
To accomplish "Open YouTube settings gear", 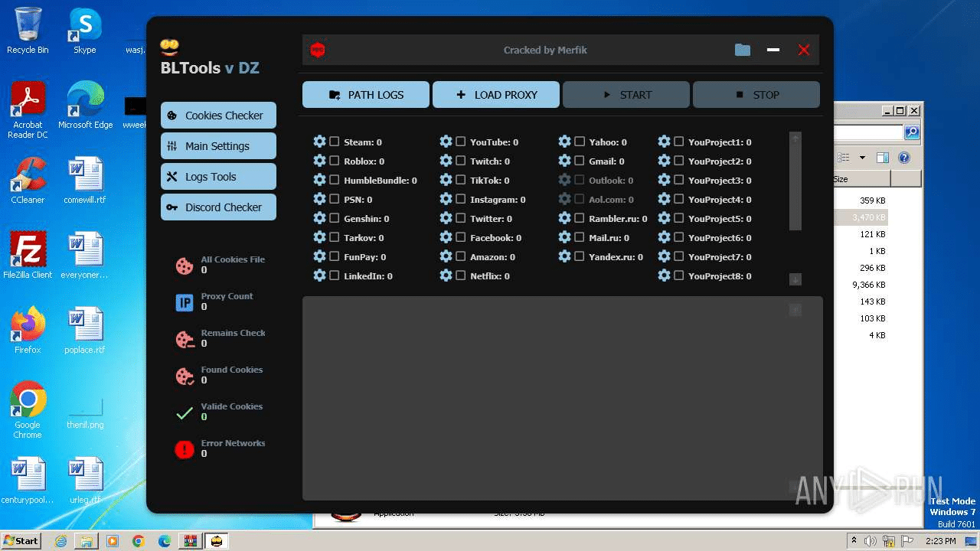I will pyautogui.click(x=446, y=142).
